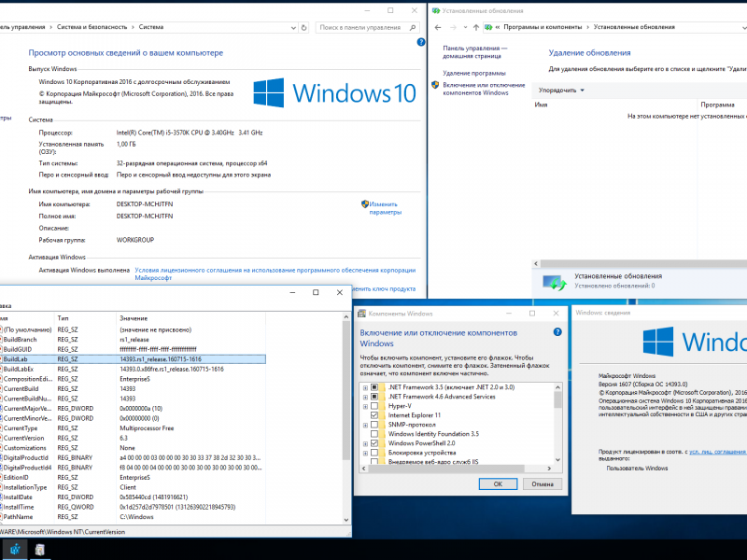This screenshot has height=560, width=747.
Task: Click the help icon in Windows Features dialog
Action: (x=557, y=332)
